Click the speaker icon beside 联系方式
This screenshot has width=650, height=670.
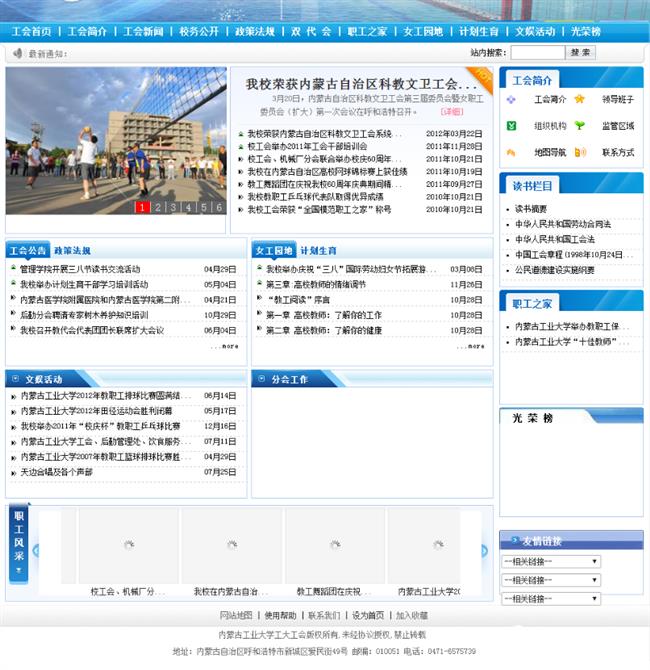[x=579, y=153]
